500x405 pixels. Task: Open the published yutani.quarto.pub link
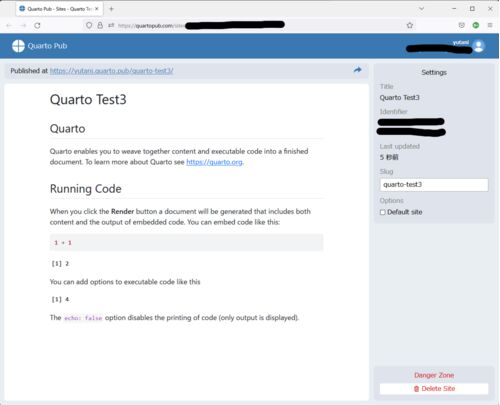pos(111,71)
